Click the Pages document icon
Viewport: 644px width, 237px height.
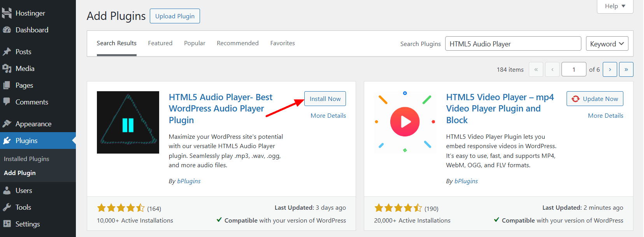(x=7, y=85)
